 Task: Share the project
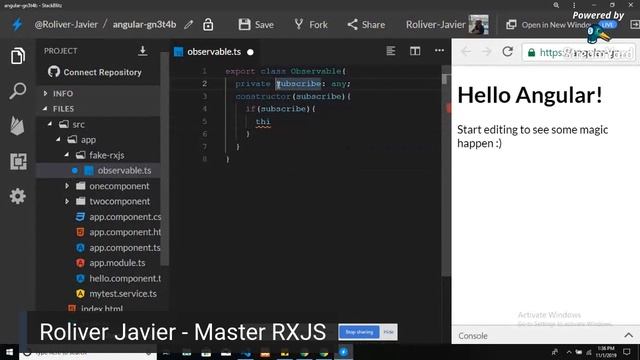[x=366, y=24]
